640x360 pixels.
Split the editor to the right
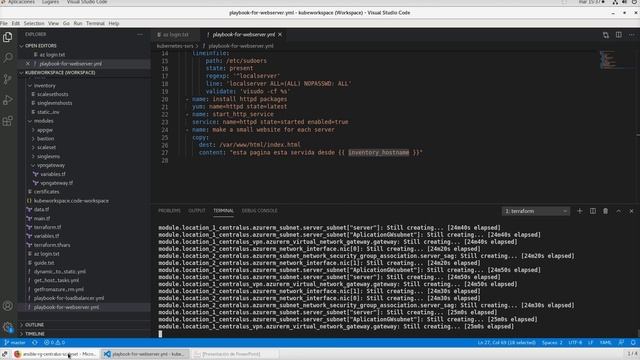pyautogui.click(x=619, y=35)
